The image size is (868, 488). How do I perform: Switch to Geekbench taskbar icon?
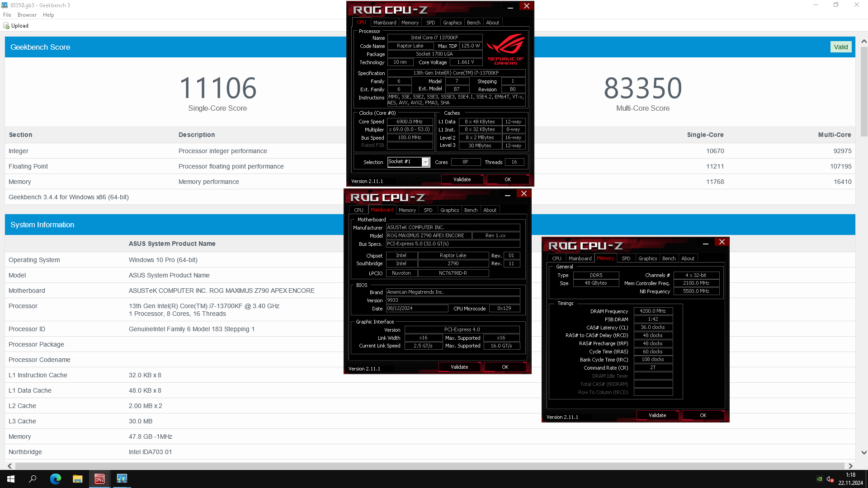(122, 479)
